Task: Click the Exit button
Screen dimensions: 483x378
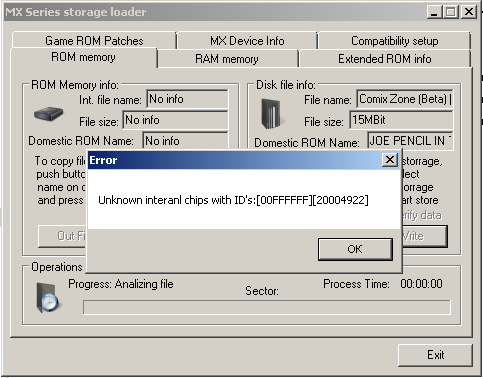Action: point(435,355)
